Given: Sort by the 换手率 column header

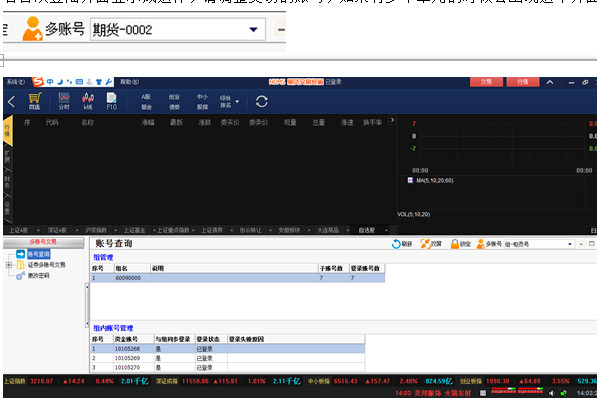Looking at the screenshot, I should click(x=372, y=122).
